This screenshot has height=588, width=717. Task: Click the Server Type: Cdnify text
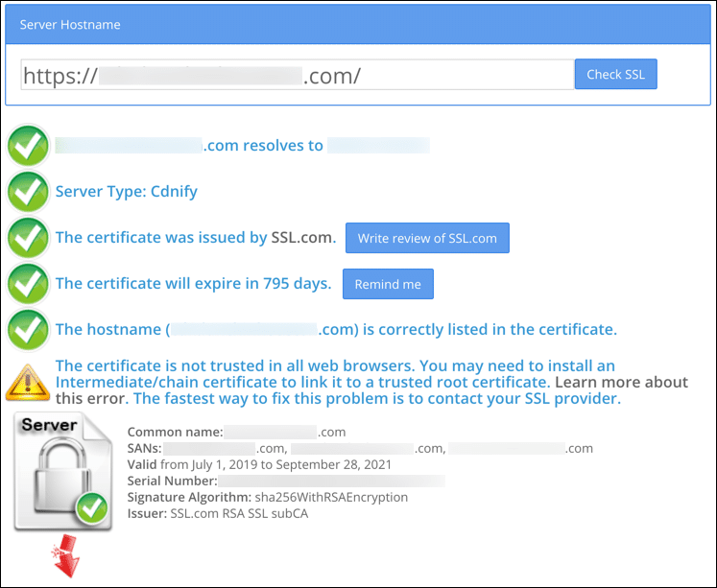click(x=127, y=191)
